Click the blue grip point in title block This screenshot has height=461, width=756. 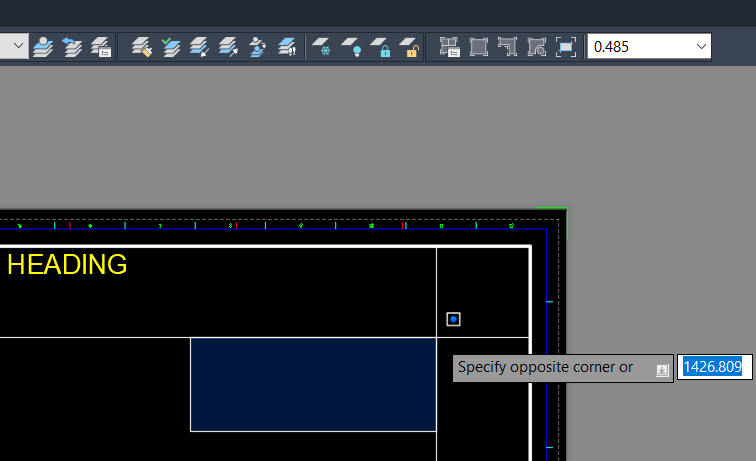(x=453, y=319)
